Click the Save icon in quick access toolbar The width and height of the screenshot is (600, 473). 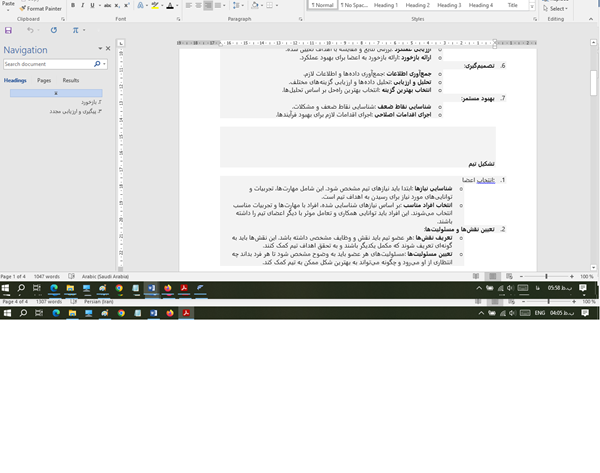pos(9,31)
